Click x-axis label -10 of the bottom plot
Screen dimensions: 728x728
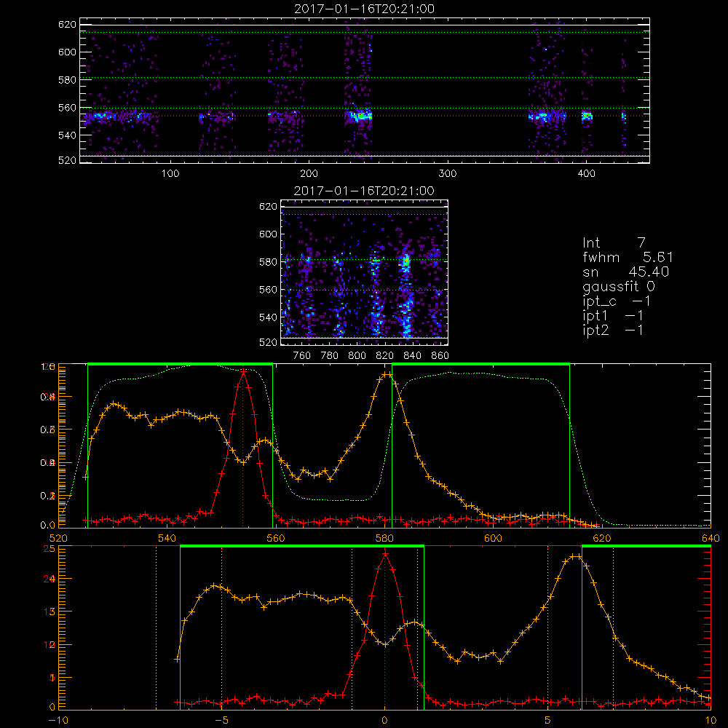(58, 721)
